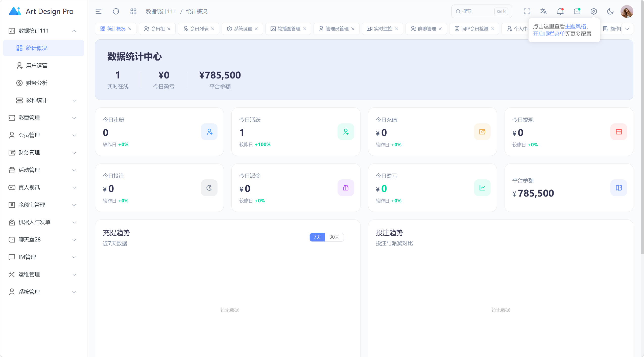Open the quick-entry grid icon in the top bar
Image resolution: width=644 pixels, height=357 pixels.
click(x=133, y=11)
